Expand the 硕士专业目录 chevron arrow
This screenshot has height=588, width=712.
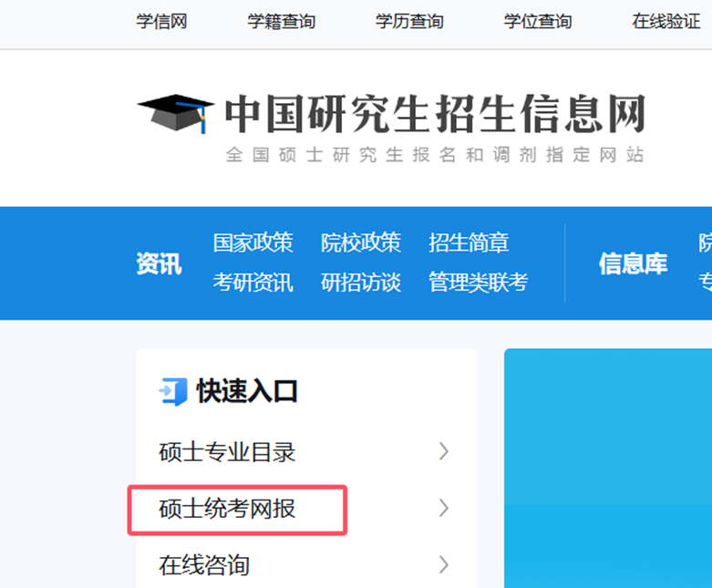pyautogui.click(x=444, y=451)
